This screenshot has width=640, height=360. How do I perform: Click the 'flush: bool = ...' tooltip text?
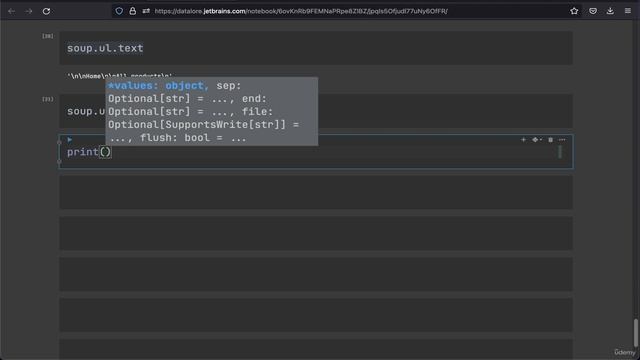pos(193,138)
